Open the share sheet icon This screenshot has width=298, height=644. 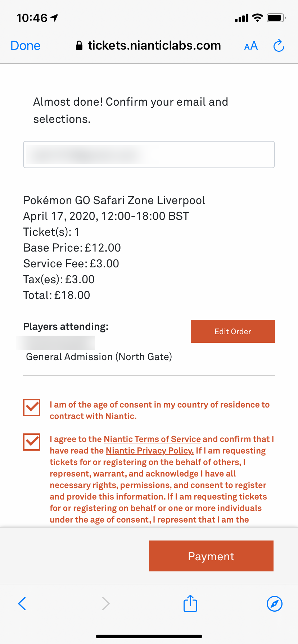tap(190, 603)
